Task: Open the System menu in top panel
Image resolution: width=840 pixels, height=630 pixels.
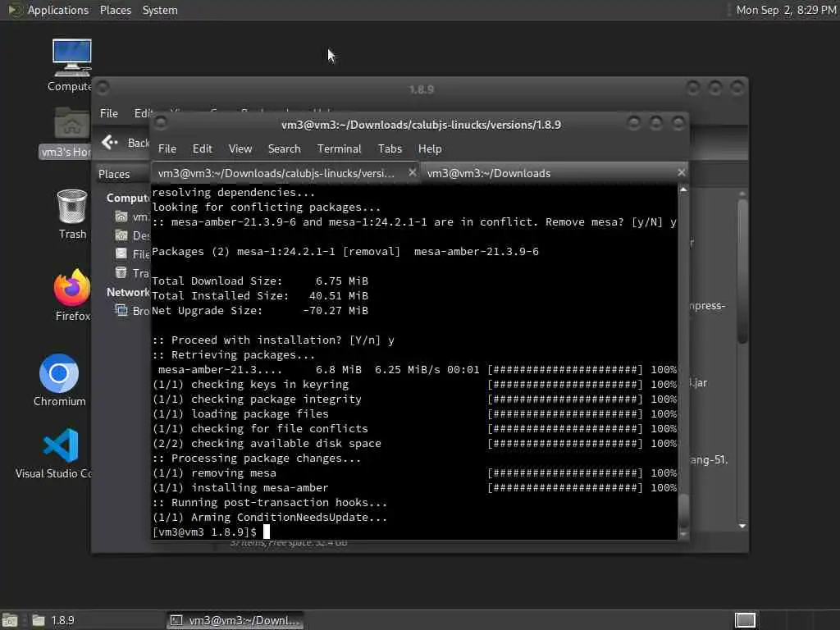Action: (160, 10)
